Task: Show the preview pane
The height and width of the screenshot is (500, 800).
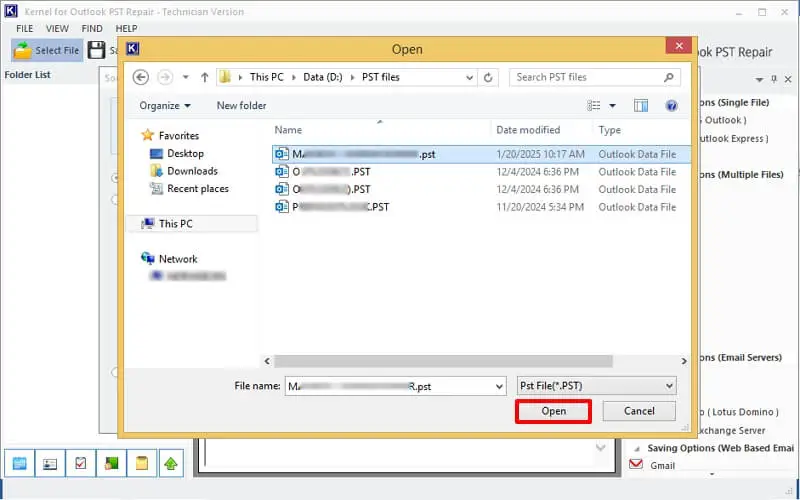Action: (641, 106)
